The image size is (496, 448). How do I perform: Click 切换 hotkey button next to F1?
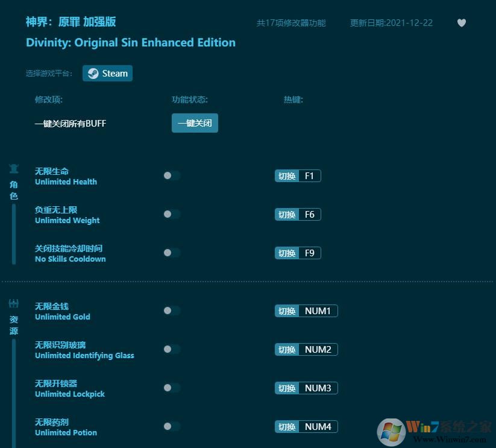click(x=286, y=175)
